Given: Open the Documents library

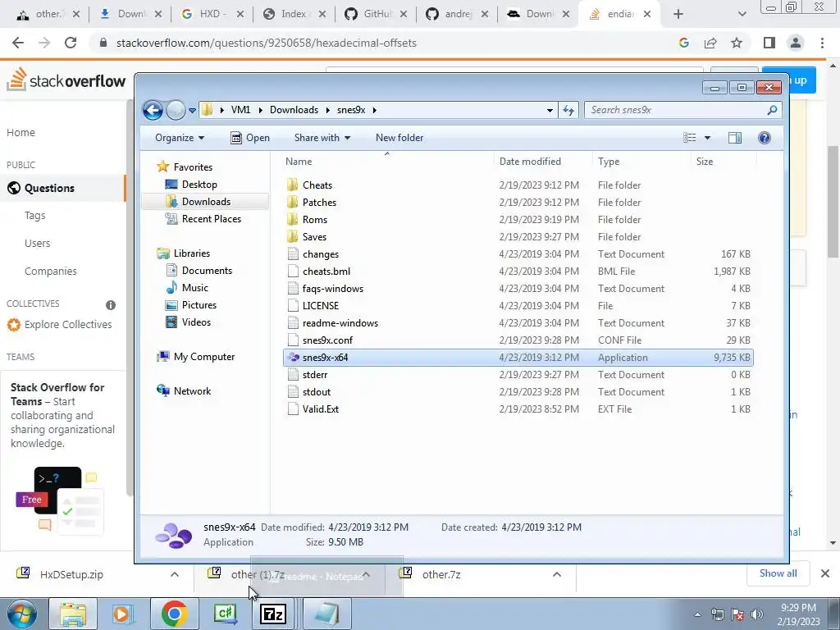Looking at the screenshot, I should (207, 271).
